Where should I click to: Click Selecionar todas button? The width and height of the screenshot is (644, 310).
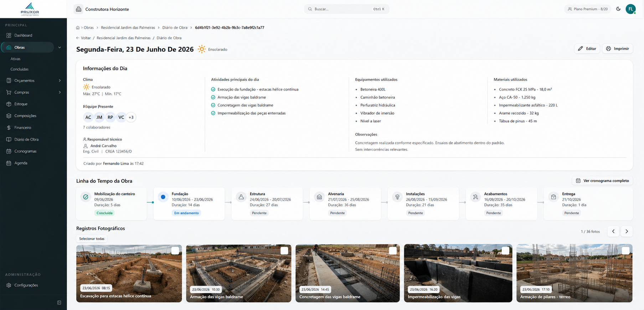(92, 239)
